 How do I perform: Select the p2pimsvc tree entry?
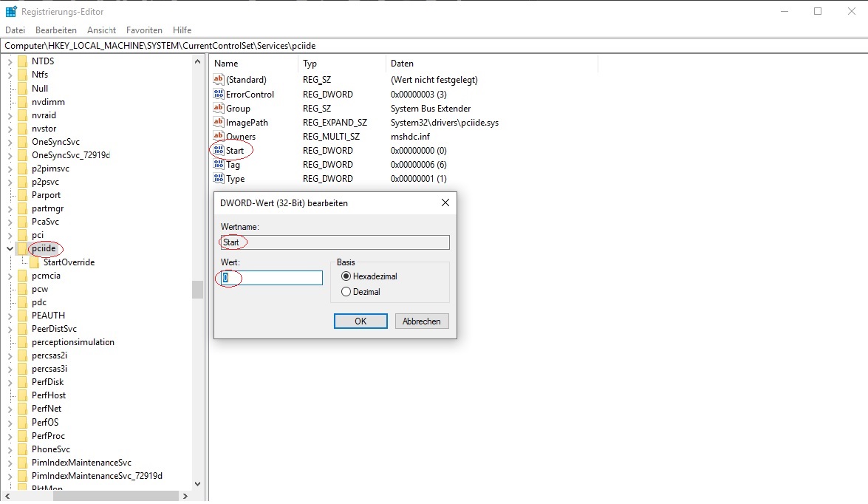click(50, 168)
